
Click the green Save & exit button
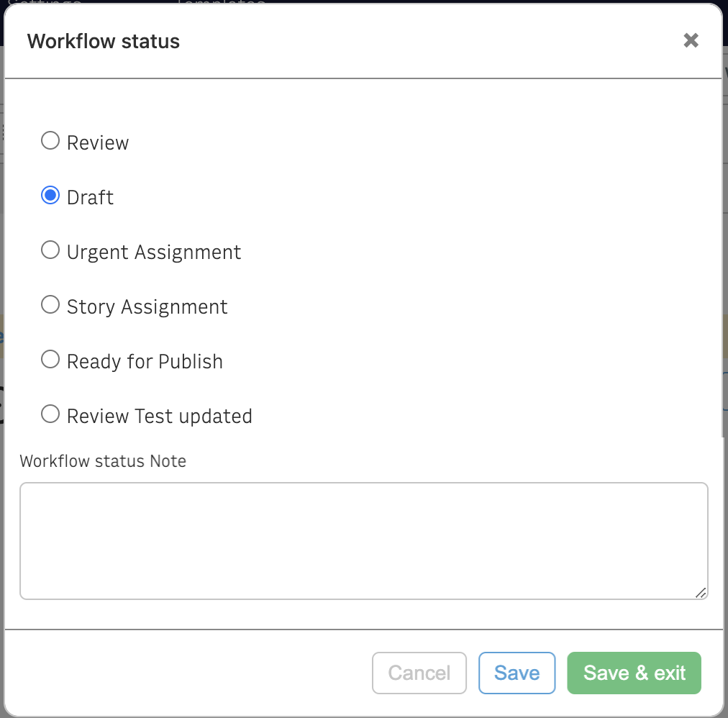pos(634,673)
